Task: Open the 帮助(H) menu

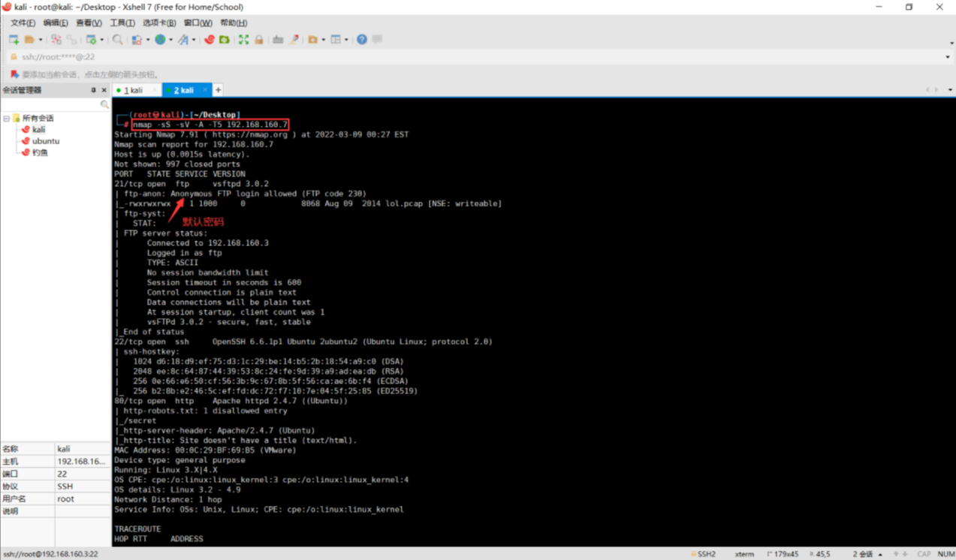Action: 234,23
